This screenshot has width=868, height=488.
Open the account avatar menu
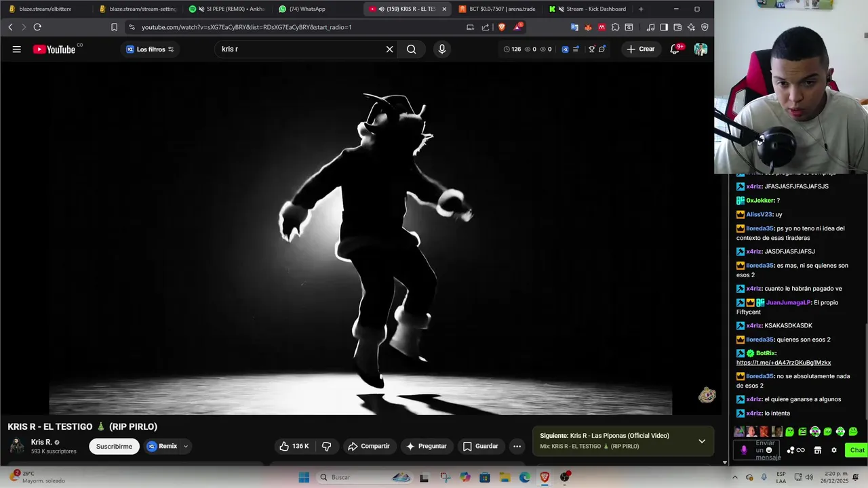[x=701, y=49]
